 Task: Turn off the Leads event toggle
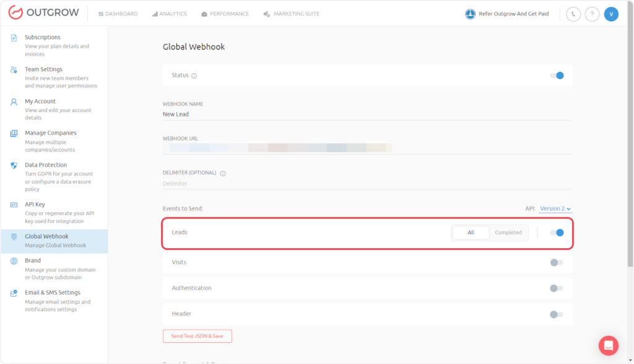(x=557, y=233)
